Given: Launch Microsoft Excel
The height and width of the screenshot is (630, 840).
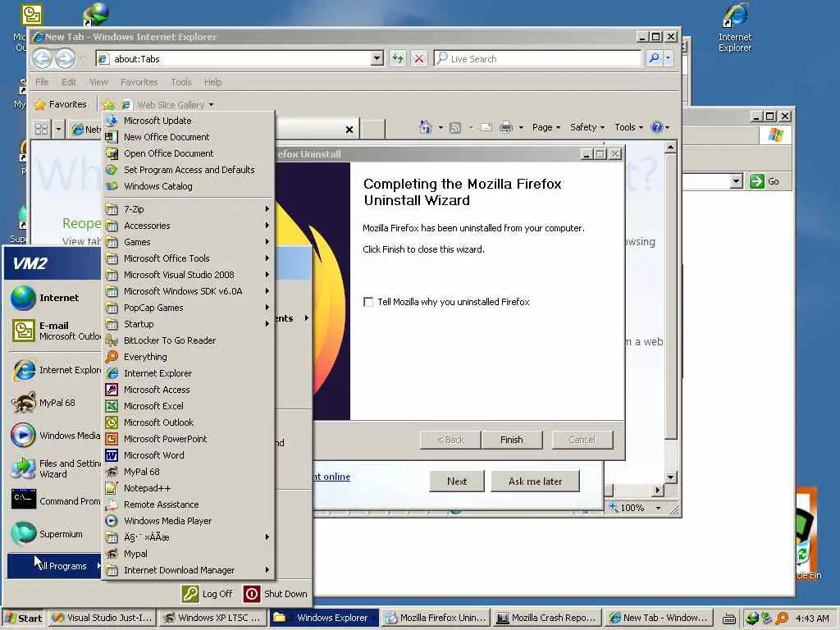Looking at the screenshot, I should (x=189, y=406).
